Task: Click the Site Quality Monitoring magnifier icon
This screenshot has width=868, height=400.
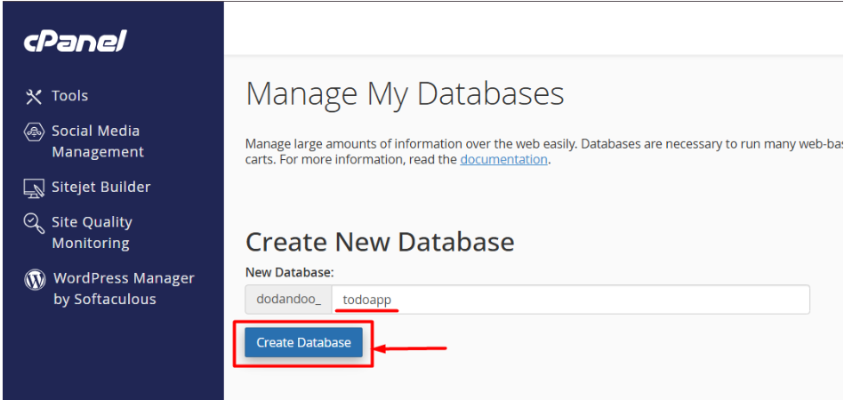Action: 34,223
